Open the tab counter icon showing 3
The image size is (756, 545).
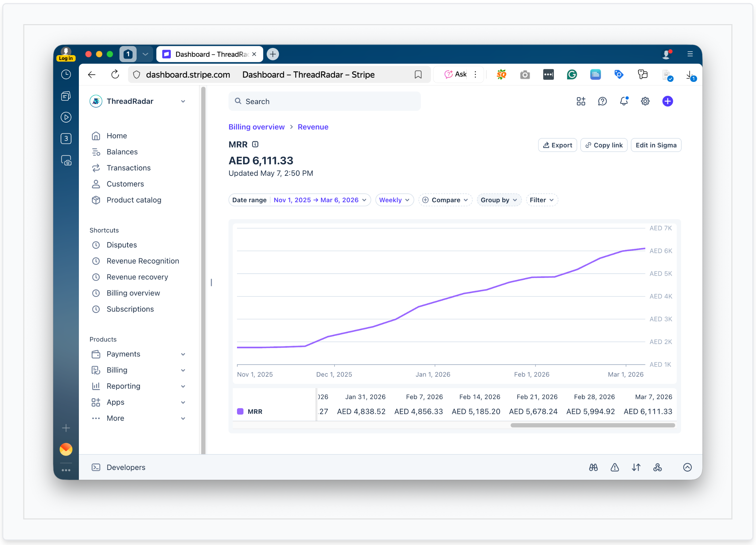[66, 139]
